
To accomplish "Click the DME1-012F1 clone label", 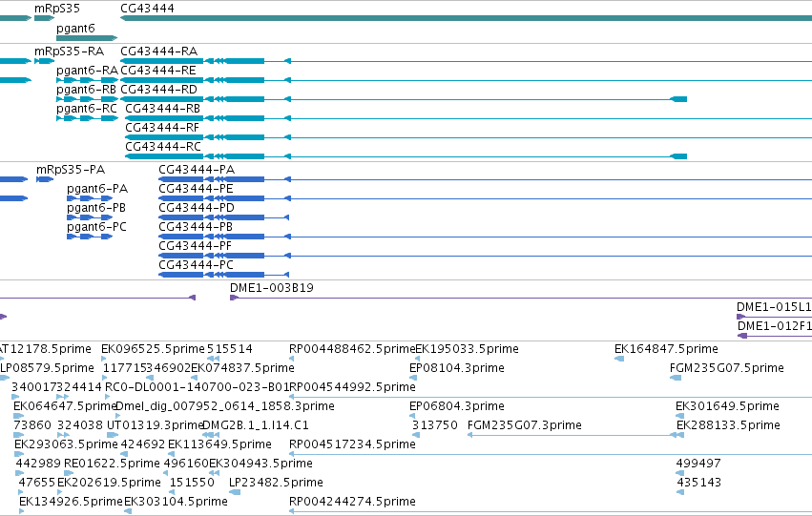I will (x=774, y=326).
